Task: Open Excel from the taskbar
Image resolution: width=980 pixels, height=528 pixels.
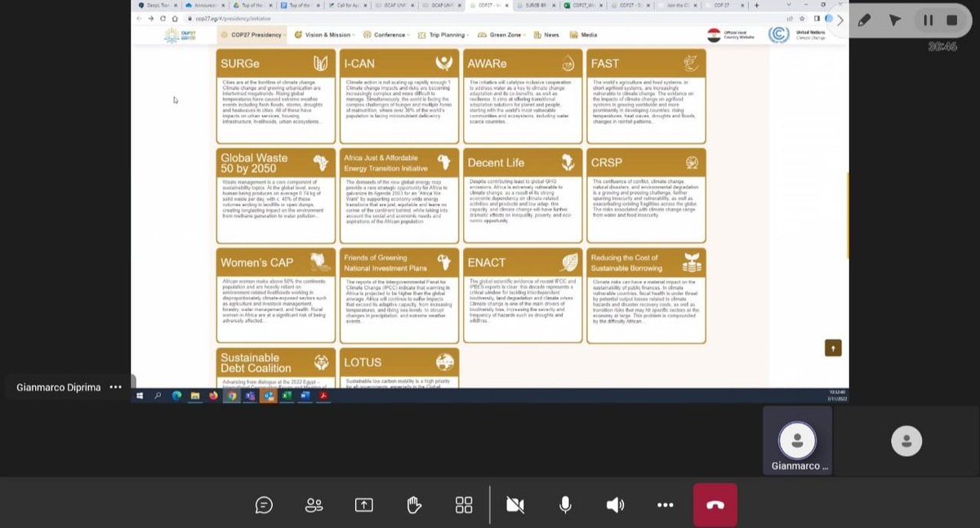Action: coord(287,396)
